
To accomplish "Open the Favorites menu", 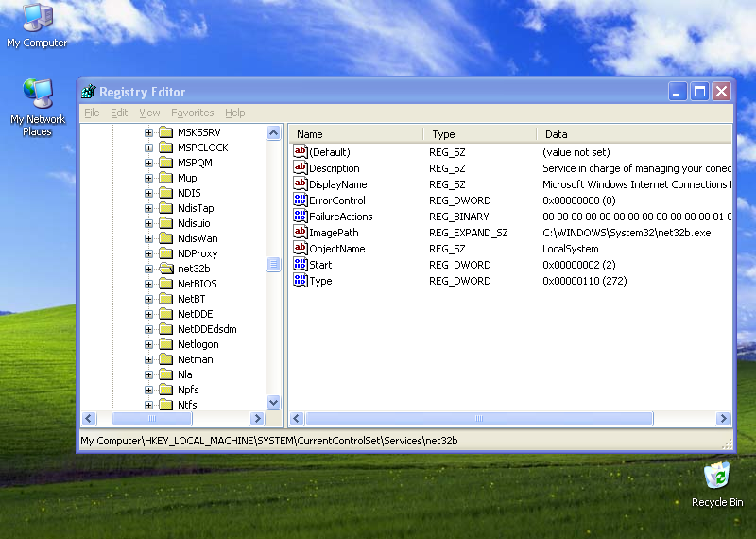I will [x=193, y=113].
